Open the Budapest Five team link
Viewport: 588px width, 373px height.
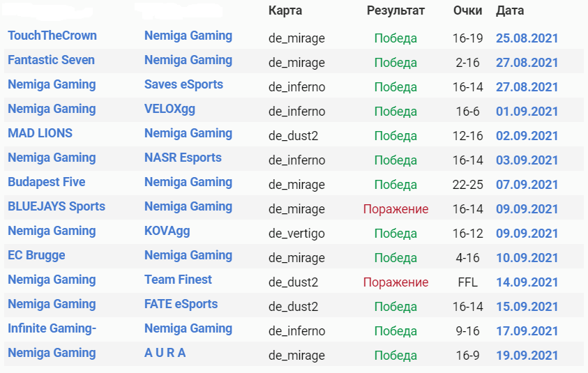46,182
